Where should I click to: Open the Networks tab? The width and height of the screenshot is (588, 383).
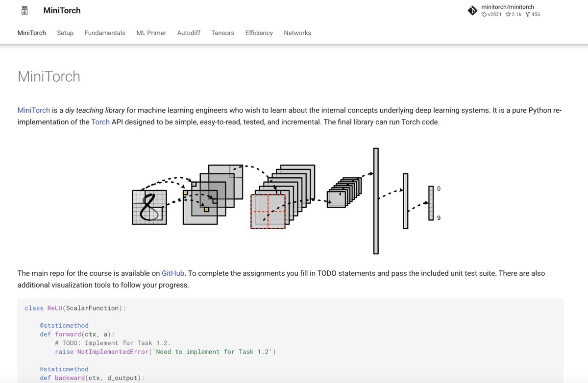pyautogui.click(x=297, y=33)
